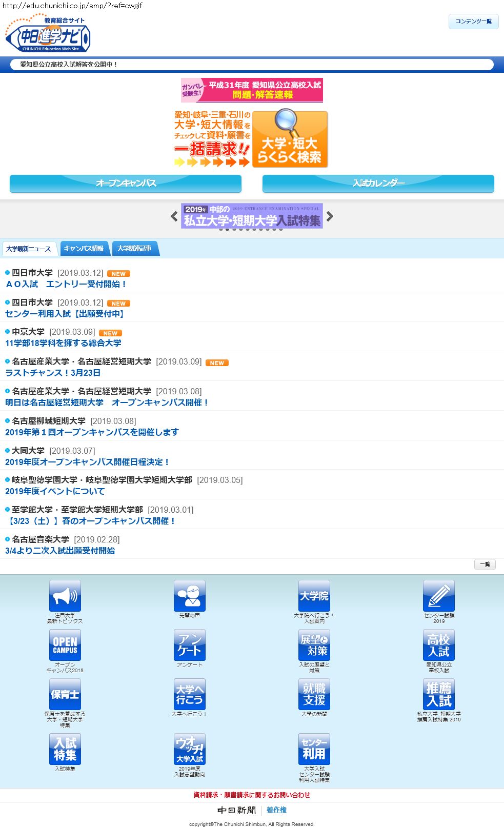Click the 先輩の声 senior voices icon

point(189,596)
